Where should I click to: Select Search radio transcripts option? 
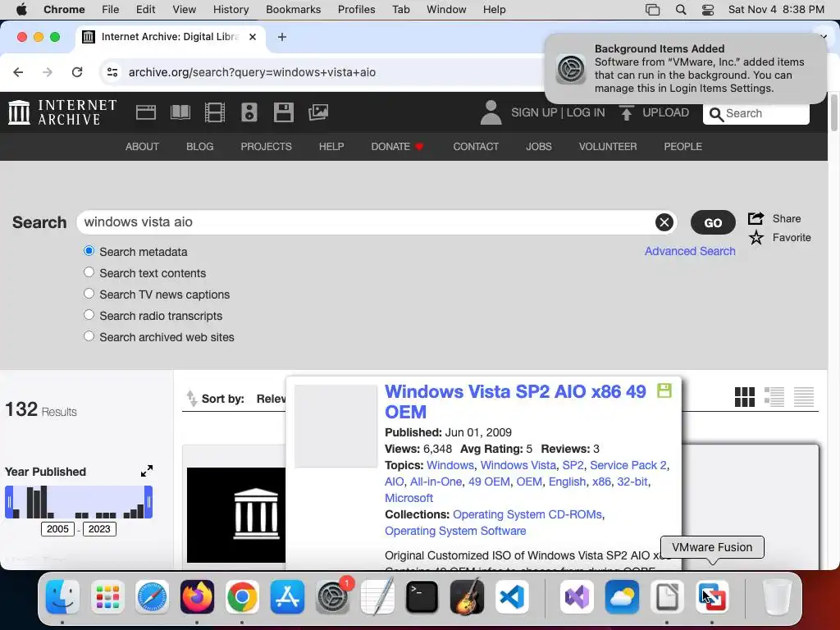89,315
